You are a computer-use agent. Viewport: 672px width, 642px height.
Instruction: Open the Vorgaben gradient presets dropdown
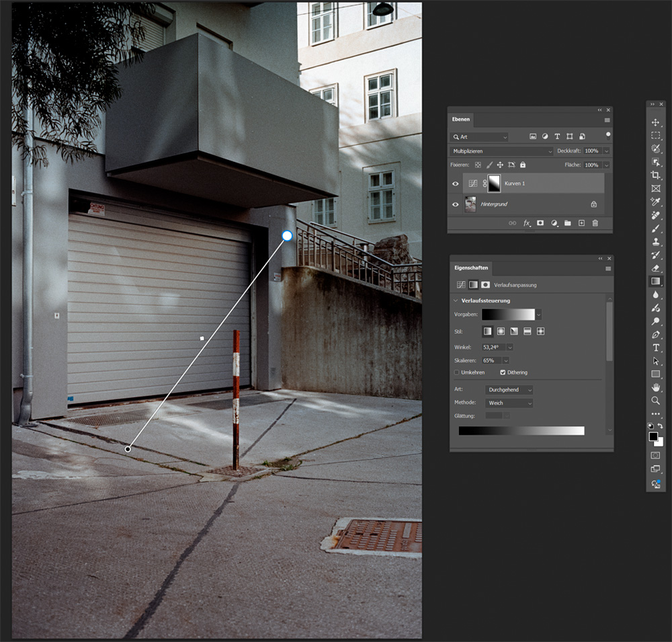click(538, 315)
